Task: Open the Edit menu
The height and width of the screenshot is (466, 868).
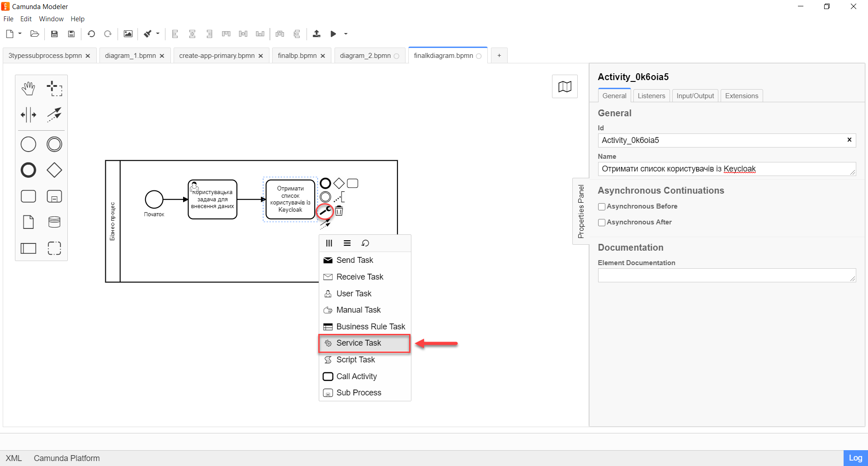Action: (26, 19)
